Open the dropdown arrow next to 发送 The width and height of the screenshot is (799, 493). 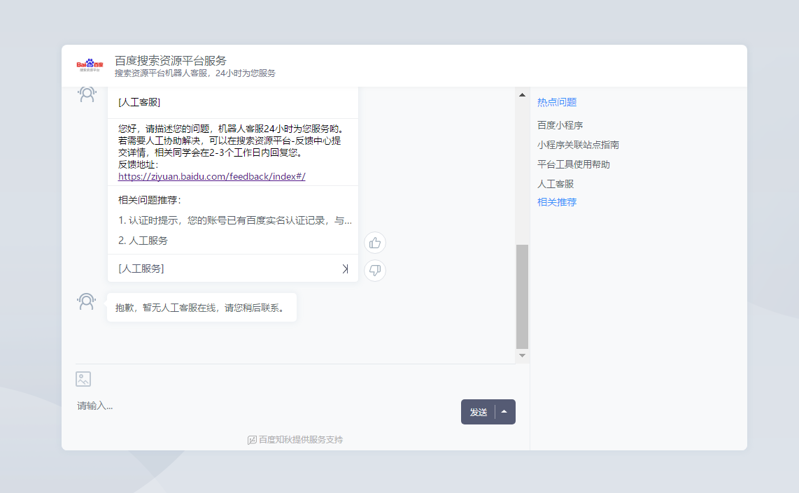click(x=504, y=412)
